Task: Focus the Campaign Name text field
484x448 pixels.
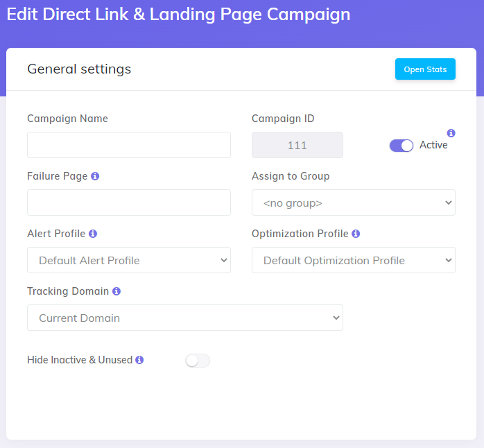Action: tap(129, 145)
